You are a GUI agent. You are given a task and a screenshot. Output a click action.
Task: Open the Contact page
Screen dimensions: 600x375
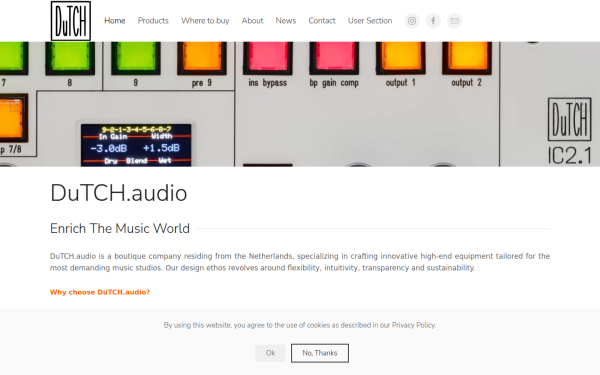click(322, 21)
